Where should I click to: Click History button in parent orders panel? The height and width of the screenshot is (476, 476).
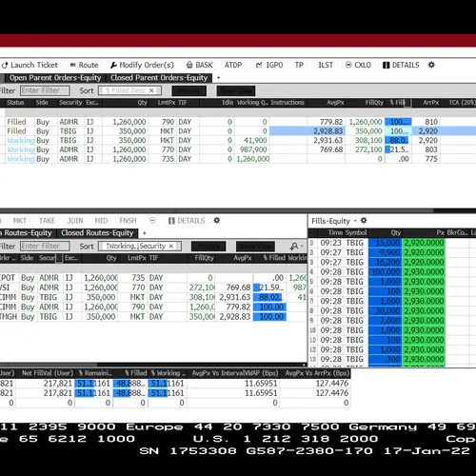189,91
